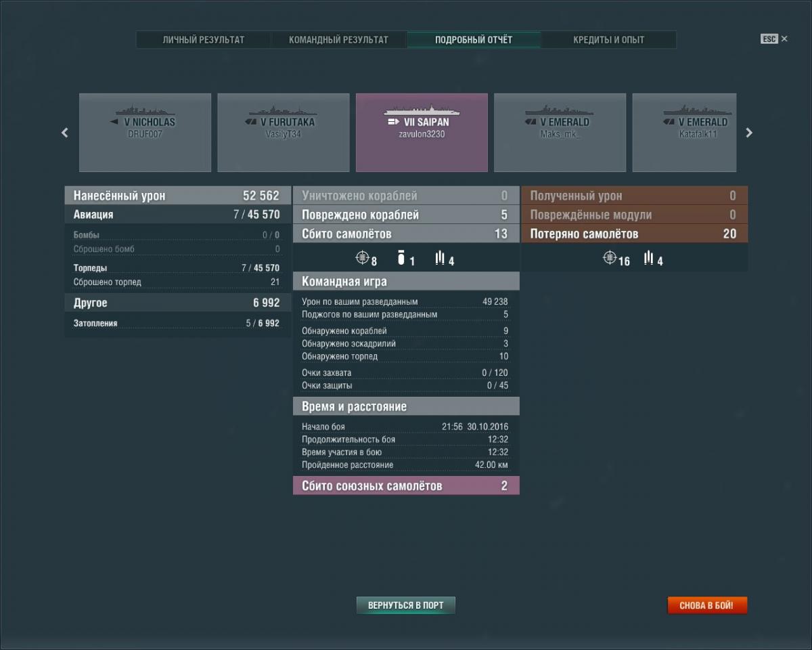Screen dimensions: 812x650
Task: Open the Кредиты и опыт tab
Action: (x=608, y=40)
